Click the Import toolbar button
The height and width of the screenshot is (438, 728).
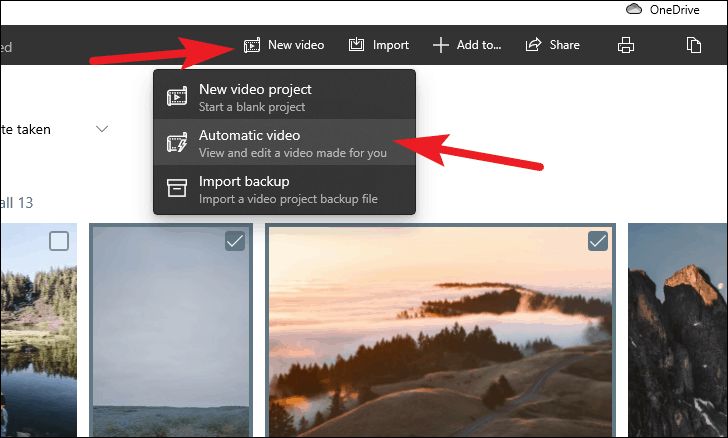point(379,45)
